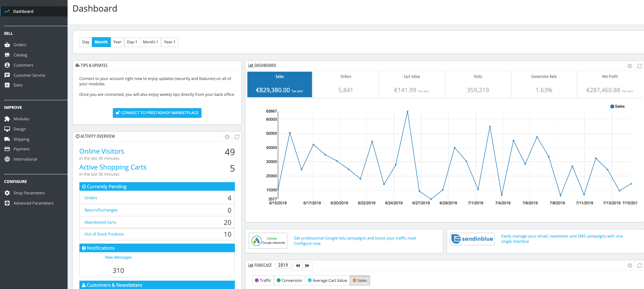Image resolution: width=644 pixels, height=289 pixels.
Task: Click the Currently Pending section header
Action: click(x=157, y=186)
